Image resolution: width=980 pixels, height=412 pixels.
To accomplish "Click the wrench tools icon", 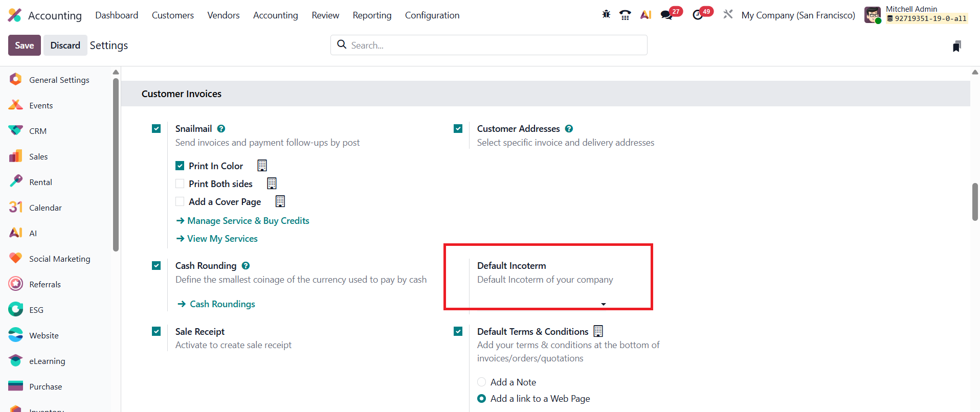I will click(728, 15).
